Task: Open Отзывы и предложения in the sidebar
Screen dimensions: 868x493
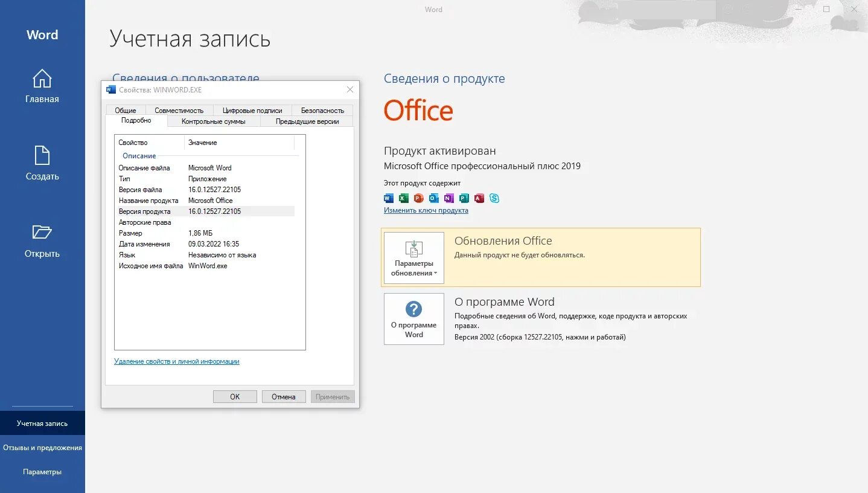Action: [x=42, y=448]
